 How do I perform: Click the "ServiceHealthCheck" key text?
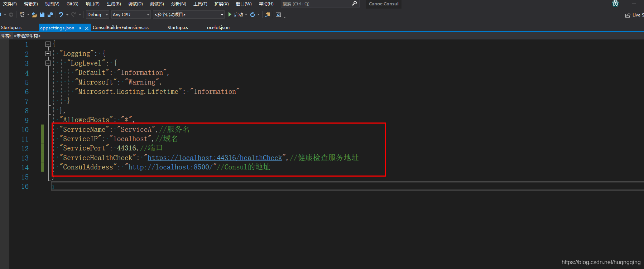98,158
